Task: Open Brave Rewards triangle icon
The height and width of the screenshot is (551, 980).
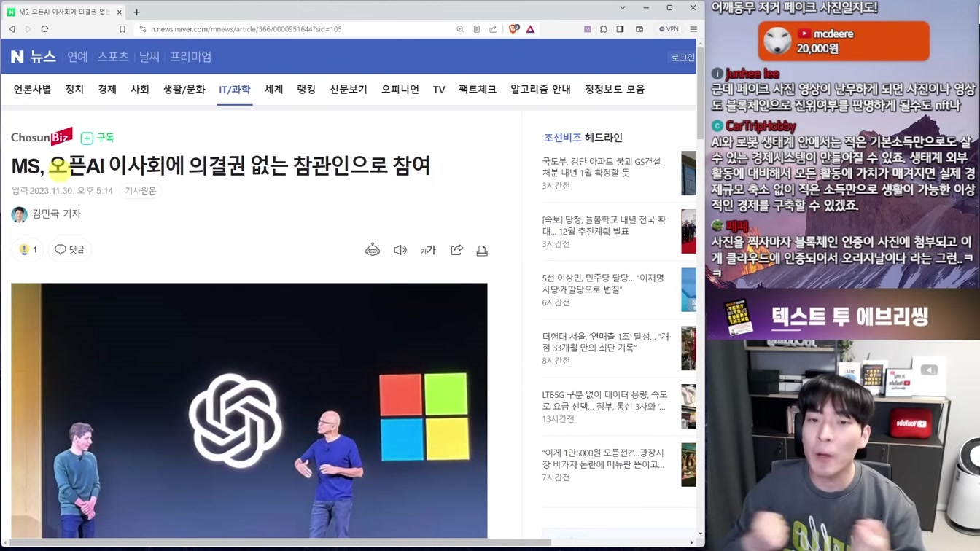Action: 530,29
